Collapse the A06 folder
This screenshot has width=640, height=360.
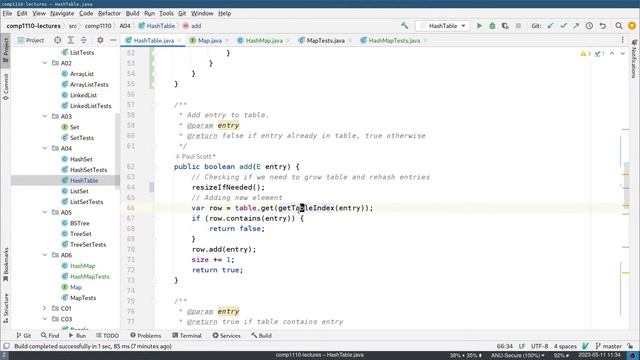(44, 255)
